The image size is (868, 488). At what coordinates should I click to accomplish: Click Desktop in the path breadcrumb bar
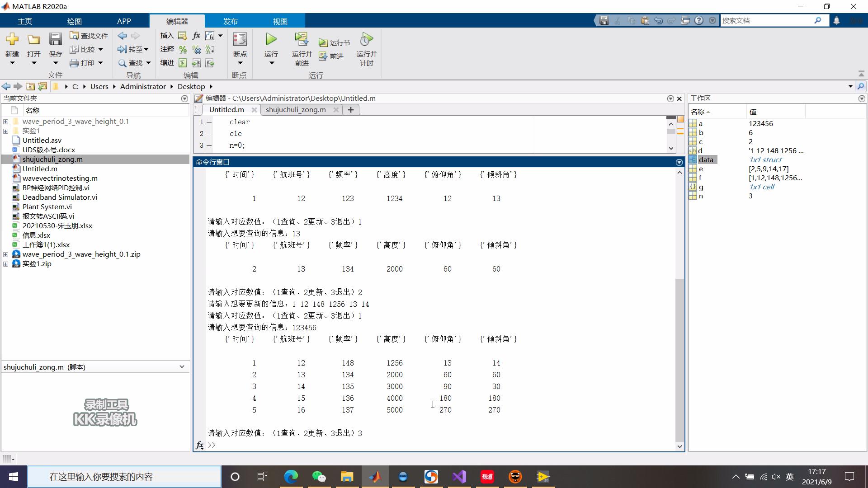click(191, 86)
